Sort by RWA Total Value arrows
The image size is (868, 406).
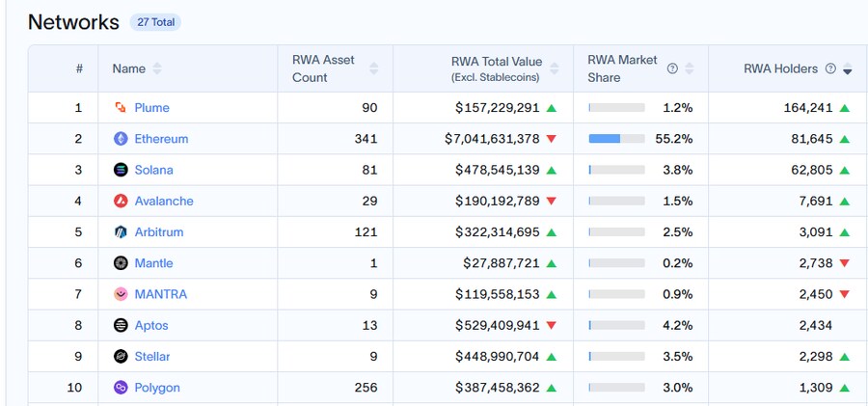[x=554, y=68]
